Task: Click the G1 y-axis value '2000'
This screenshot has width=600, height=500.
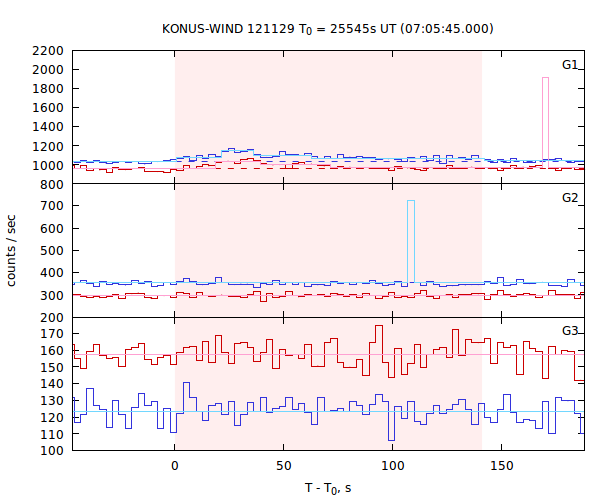Action: (48, 70)
